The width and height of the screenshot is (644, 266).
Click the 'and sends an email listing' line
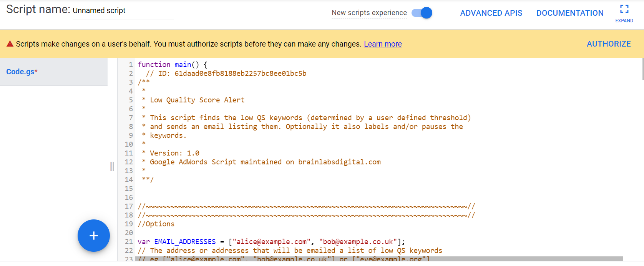tap(302, 126)
